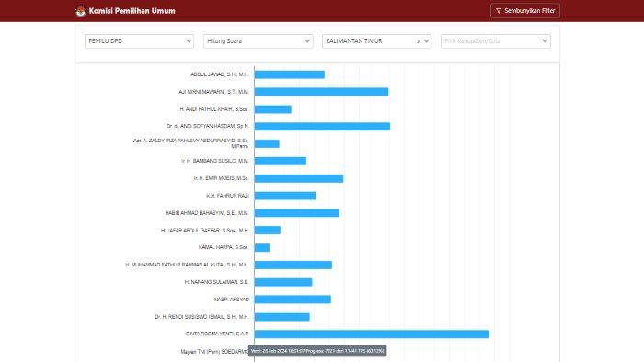Click the bar for H. ANDI FATHUL KHAIR
Image resolution: width=644 pixels, height=362 pixels.
click(x=272, y=109)
